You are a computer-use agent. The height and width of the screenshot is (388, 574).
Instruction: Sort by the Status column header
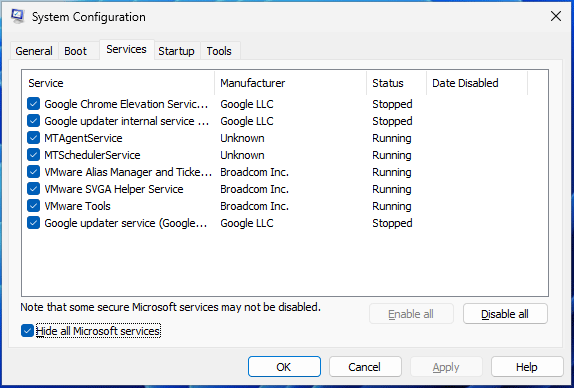click(x=397, y=83)
